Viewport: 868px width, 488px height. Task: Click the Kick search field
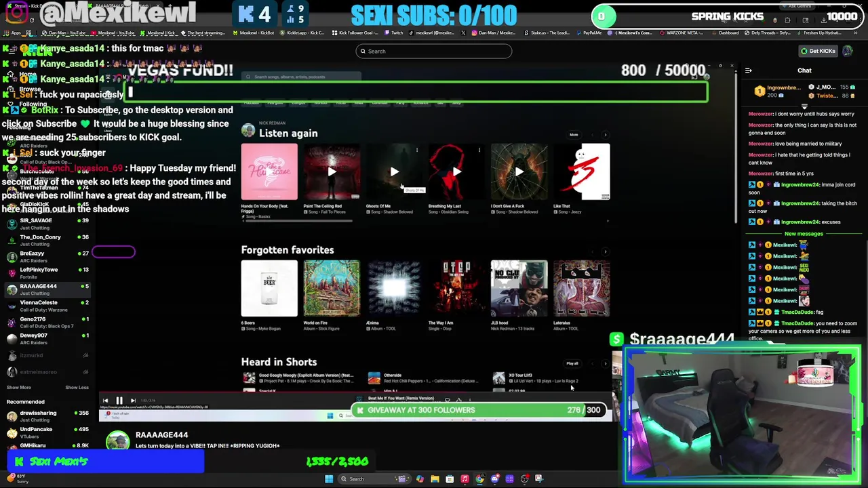coord(434,51)
